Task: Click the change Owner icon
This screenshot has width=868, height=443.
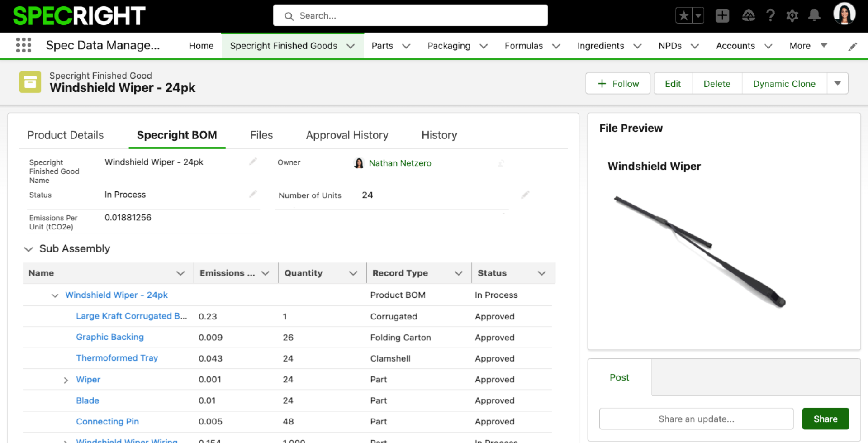Action: (x=501, y=163)
